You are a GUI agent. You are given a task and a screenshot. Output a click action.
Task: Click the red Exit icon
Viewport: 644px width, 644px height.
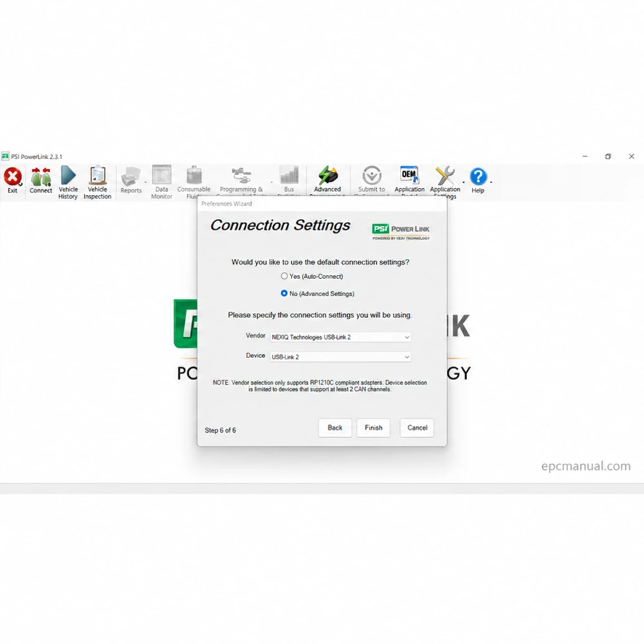[x=12, y=177]
